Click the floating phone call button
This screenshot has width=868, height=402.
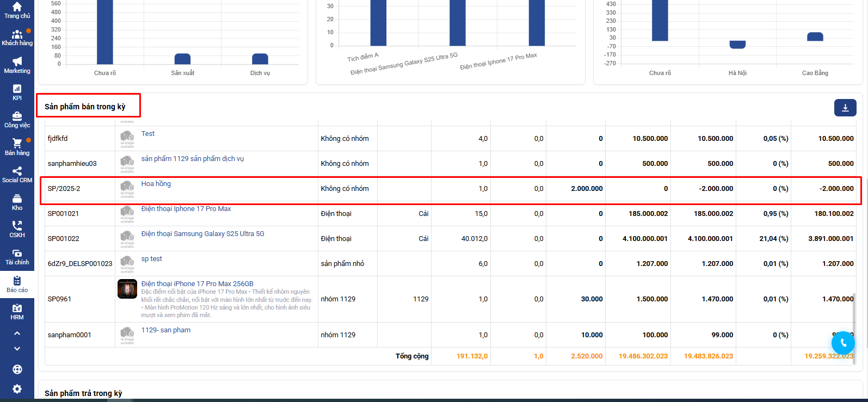point(843,343)
